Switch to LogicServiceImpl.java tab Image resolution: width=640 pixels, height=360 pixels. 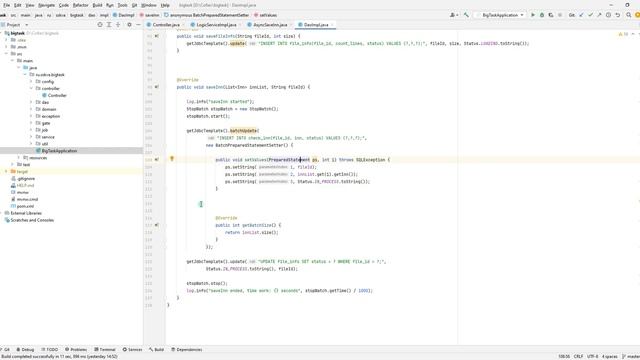coord(216,25)
